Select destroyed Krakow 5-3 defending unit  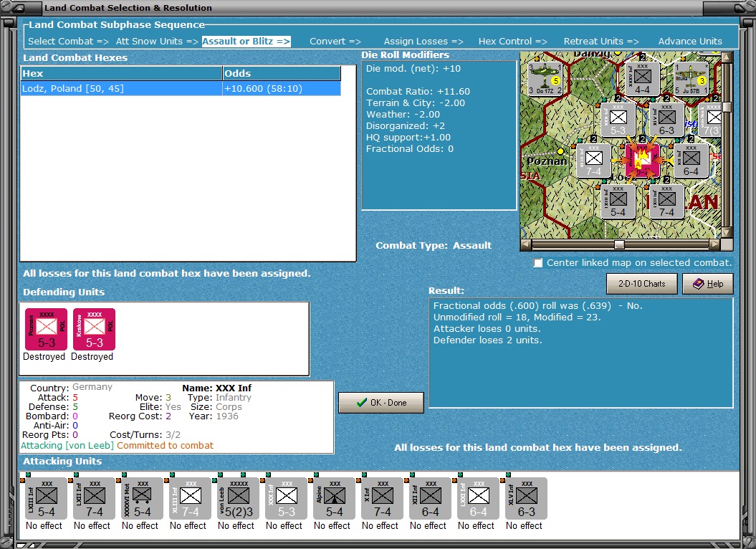click(x=94, y=329)
